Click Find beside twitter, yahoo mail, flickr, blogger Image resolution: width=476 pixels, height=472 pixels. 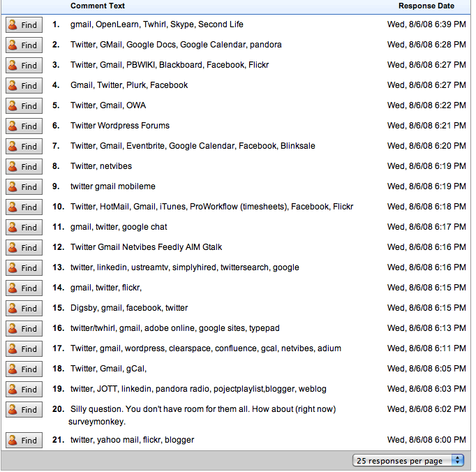point(24,440)
